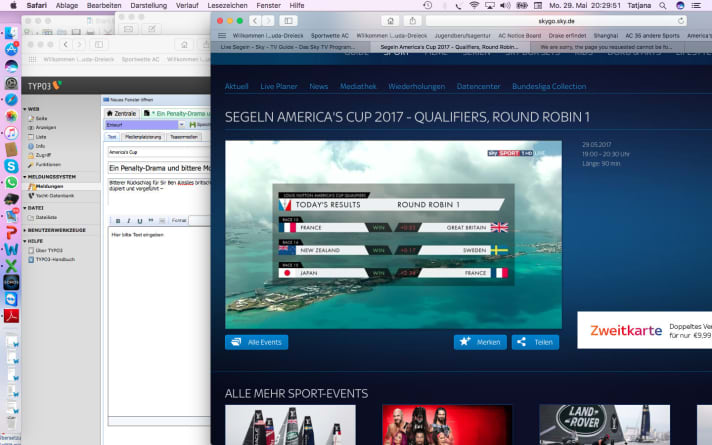The width and height of the screenshot is (712, 445).
Task: Open the Bearbeiten menu
Action: pyautogui.click(x=104, y=5)
